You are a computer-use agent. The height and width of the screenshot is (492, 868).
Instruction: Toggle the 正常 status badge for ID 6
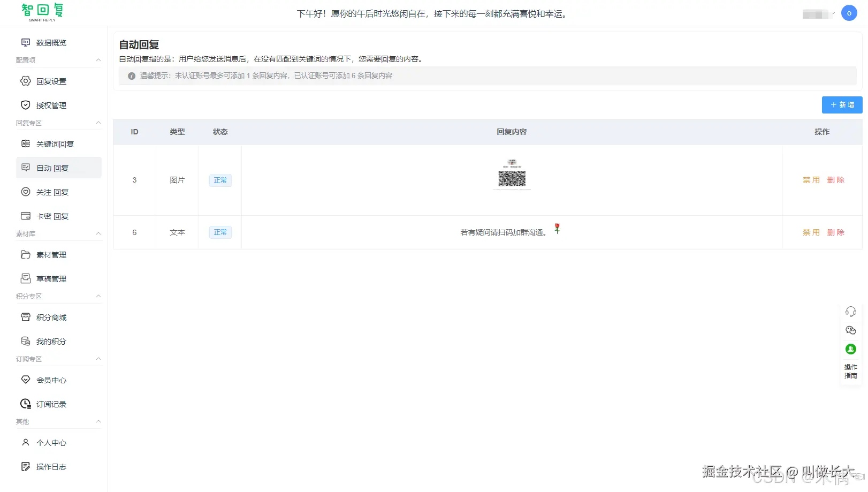pyautogui.click(x=220, y=232)
